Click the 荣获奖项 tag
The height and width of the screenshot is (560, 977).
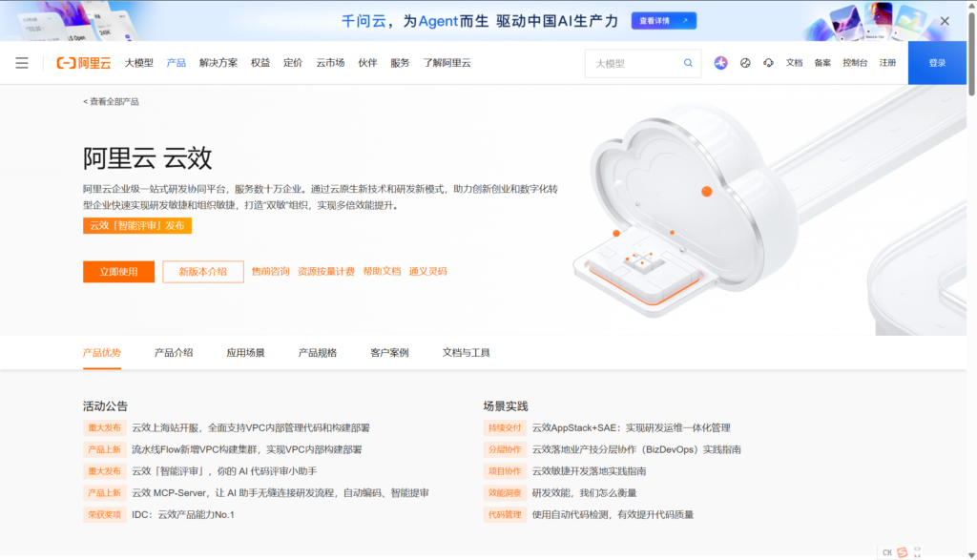pos(104,514)
